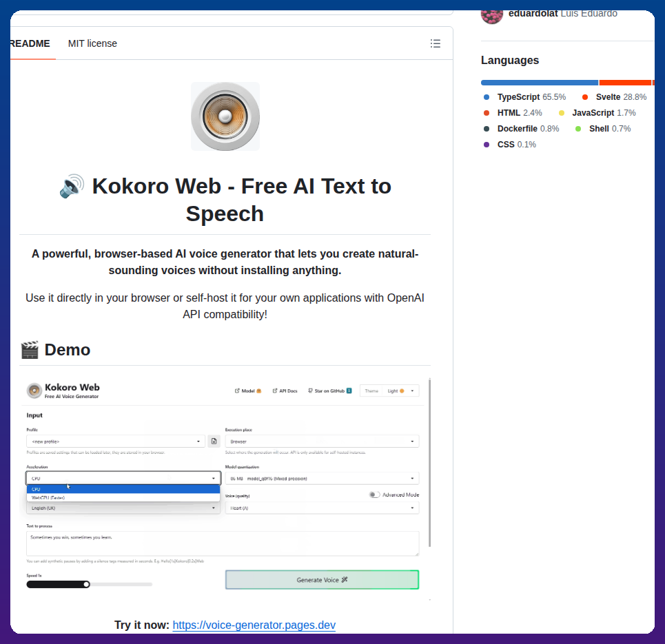Click the blue TypeScript segment of language bar
The width and height of the screenshot is (665, 644).
pyautogui.click(x=540, y=83)
